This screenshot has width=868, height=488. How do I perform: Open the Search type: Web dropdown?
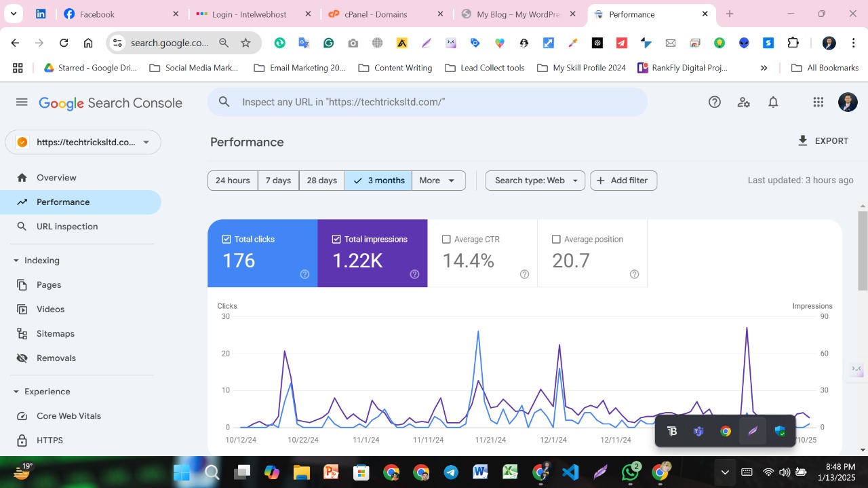pos(535,180)
